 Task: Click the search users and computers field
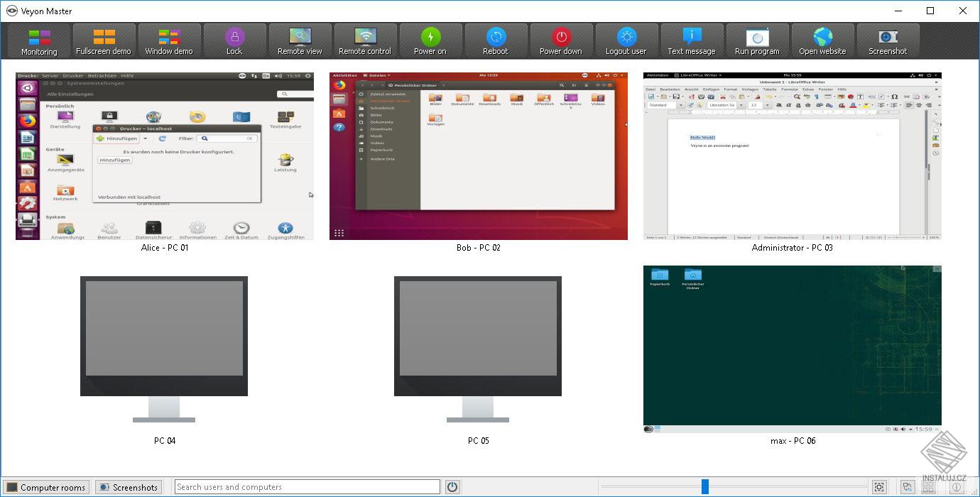(307, 487)
